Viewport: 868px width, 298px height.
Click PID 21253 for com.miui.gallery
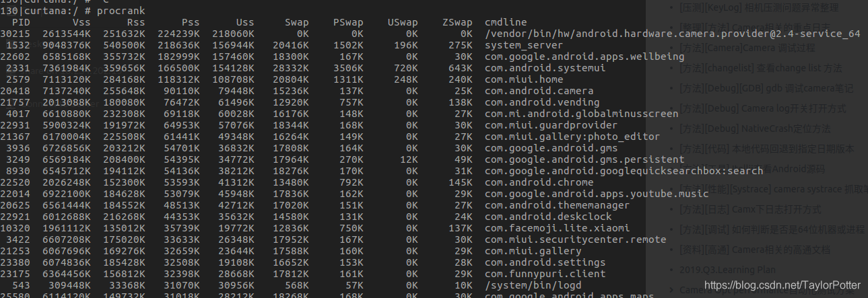(14, 251)
